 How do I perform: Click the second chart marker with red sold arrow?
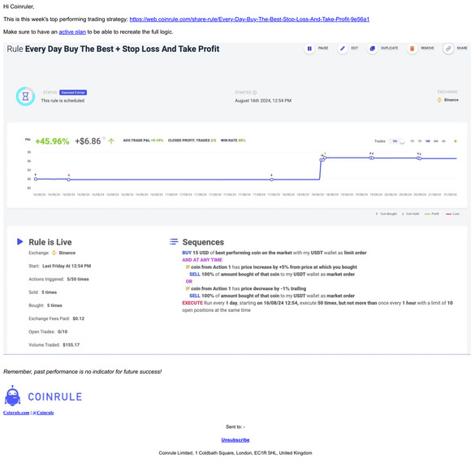pyautogui.click(x=68, y=180)
